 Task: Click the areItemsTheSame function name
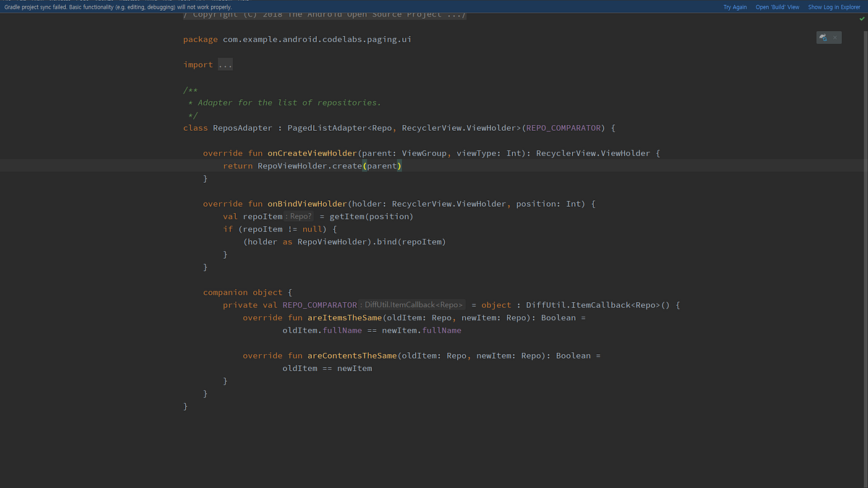click(x=344, y=317)
